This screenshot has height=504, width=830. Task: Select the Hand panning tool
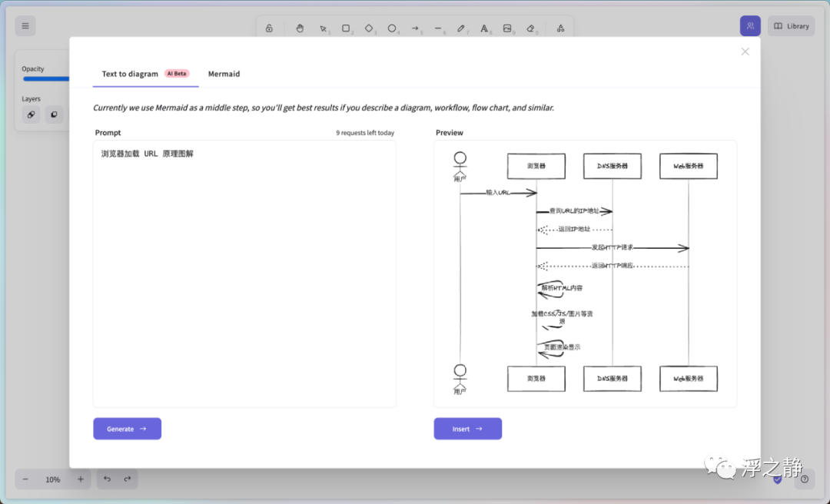point(300,28)
